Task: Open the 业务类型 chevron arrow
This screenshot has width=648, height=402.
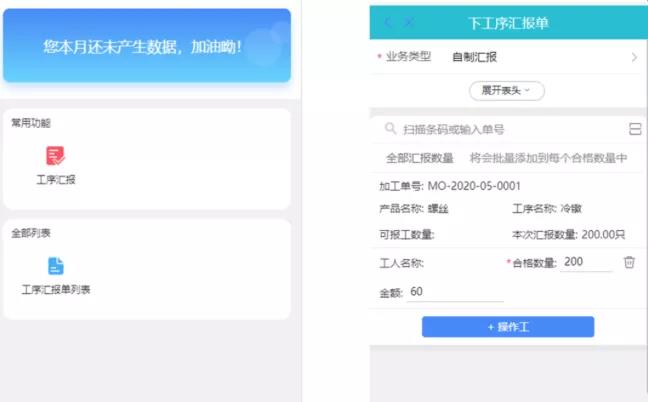Action: 634,57
